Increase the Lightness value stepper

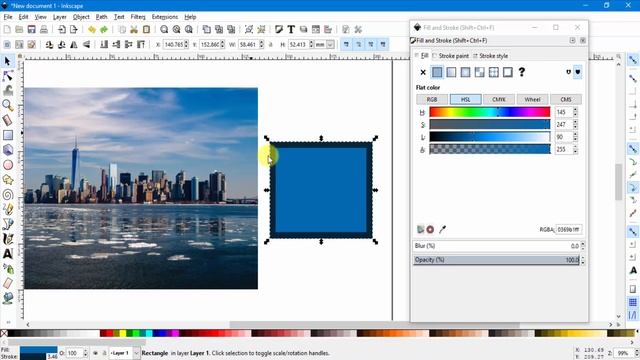(576, 135)
